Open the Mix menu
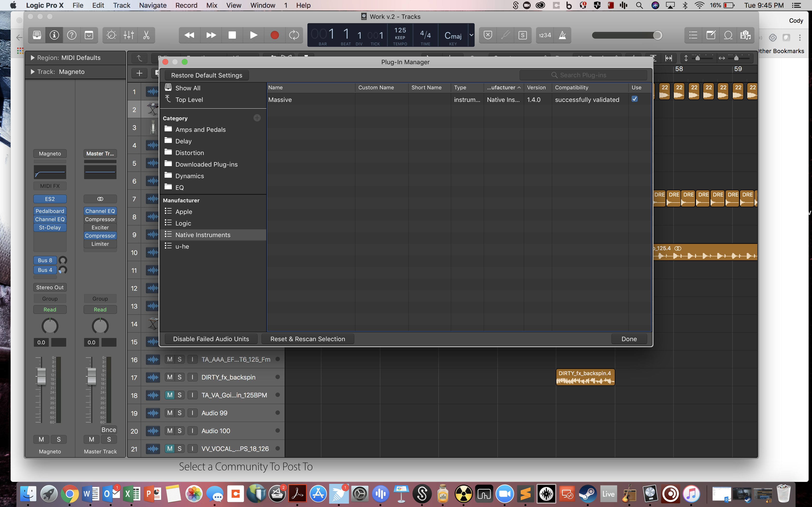Screen dimensions: 812x507 [211, 5]
